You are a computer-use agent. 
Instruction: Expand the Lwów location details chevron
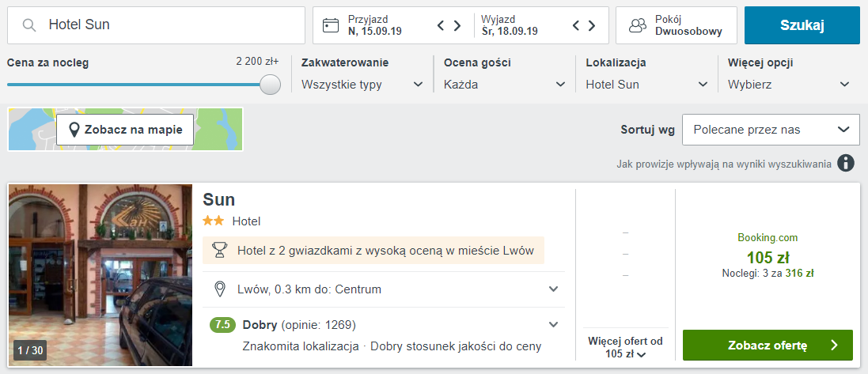[554, 289]
